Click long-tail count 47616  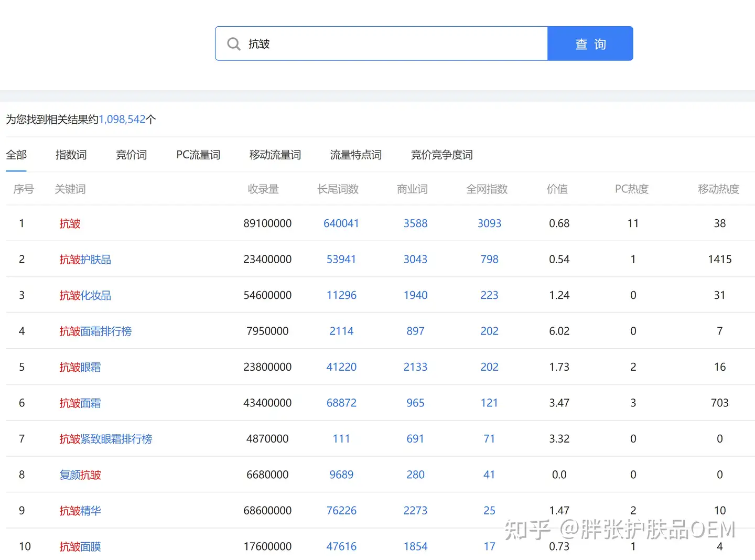pos(341,546)
